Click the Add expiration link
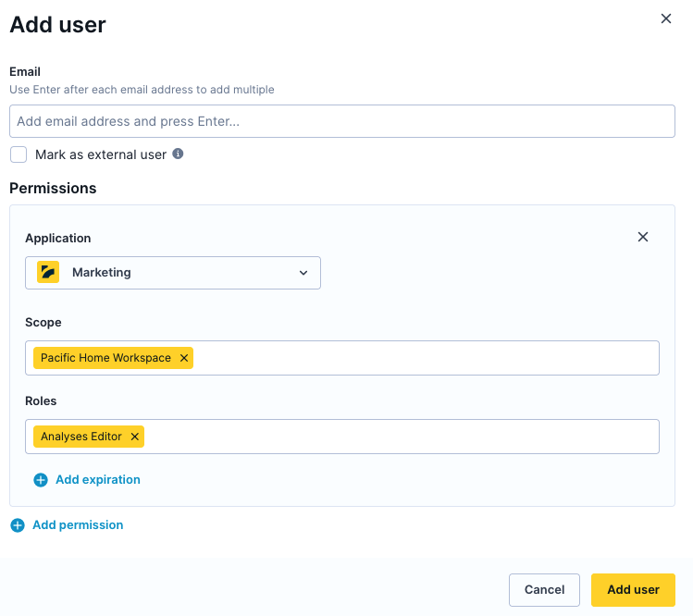The image size is (693, 616). pos(87,479)
